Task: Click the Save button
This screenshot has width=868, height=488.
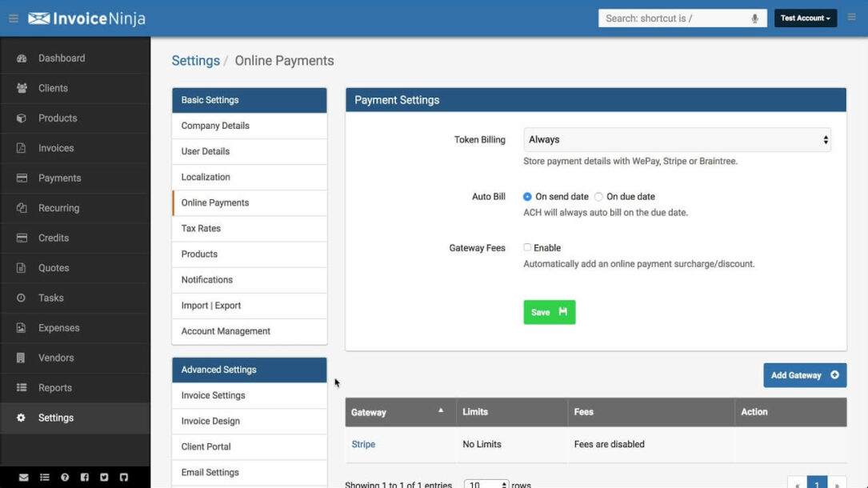Action: coord(549,313)
